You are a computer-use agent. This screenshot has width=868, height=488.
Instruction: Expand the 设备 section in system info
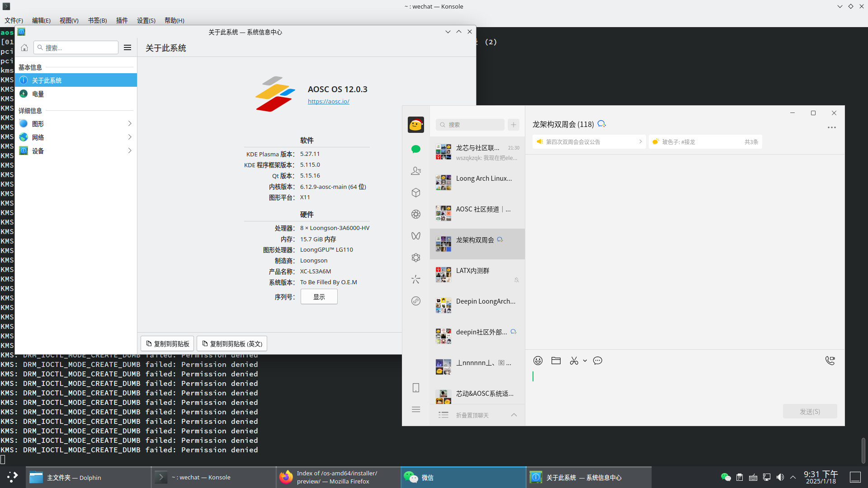coord(130,150)
